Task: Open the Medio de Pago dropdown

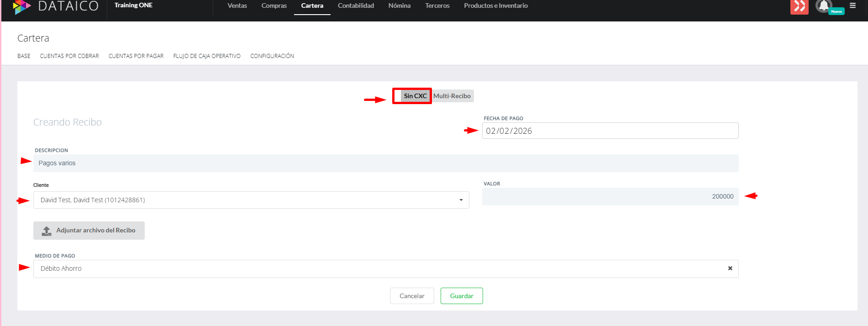Action: point(365,268)
